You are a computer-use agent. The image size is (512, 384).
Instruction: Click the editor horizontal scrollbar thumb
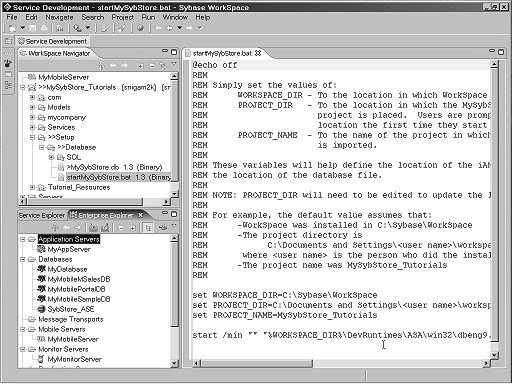257,363
